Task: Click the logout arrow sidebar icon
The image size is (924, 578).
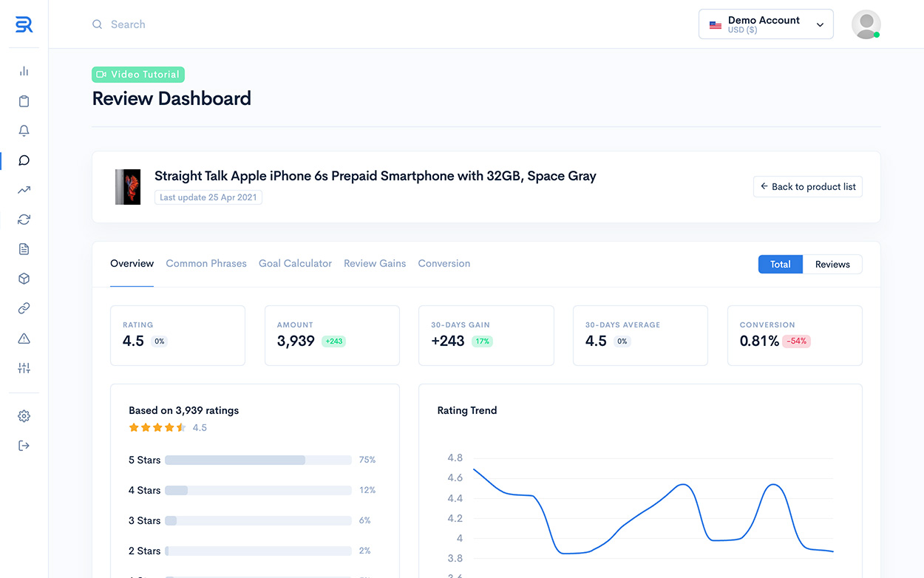Action: (x=24, y=446)
